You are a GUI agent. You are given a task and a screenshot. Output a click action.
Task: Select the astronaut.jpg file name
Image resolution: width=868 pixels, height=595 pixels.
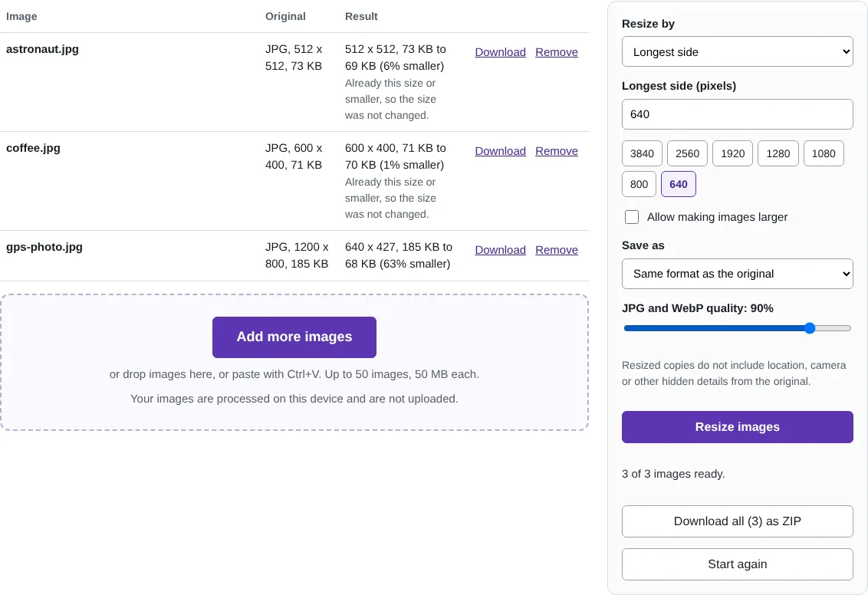(42, 49)
